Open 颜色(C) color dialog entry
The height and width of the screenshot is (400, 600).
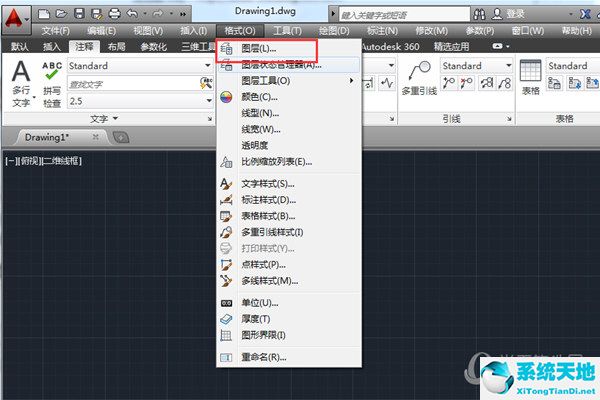click(289, 97)
